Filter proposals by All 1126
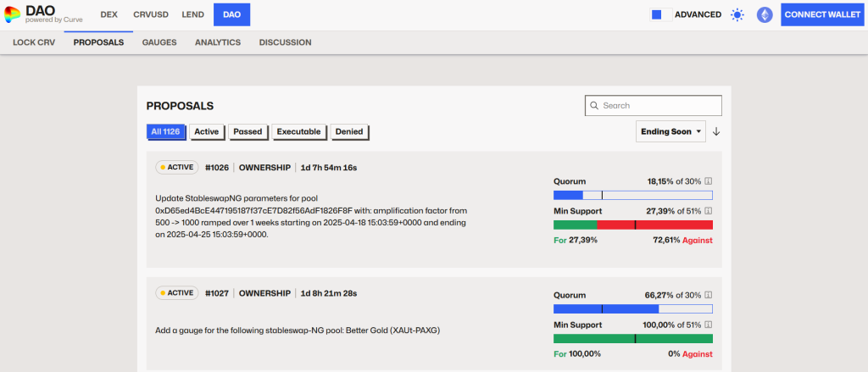 point(165,131)
